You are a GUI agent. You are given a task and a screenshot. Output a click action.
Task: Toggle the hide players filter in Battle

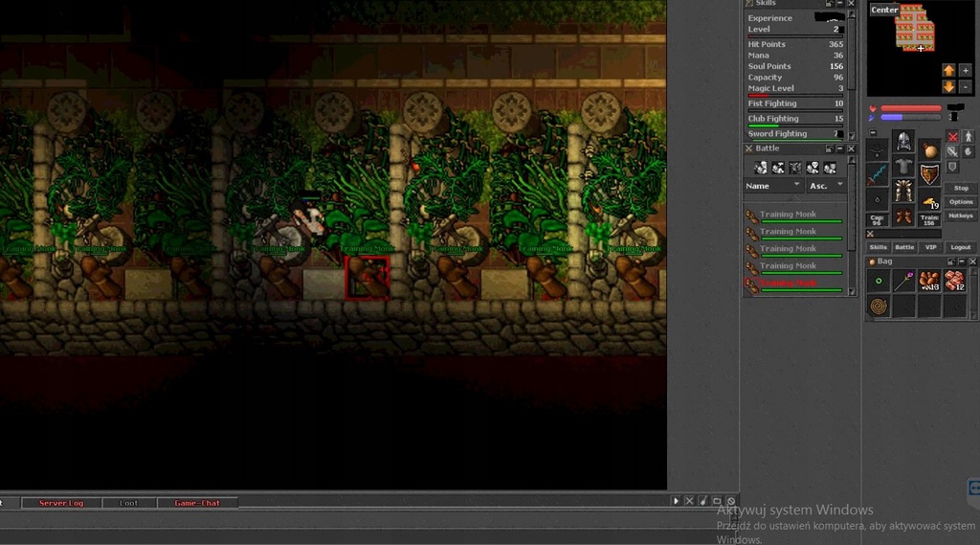click(761, 168)
